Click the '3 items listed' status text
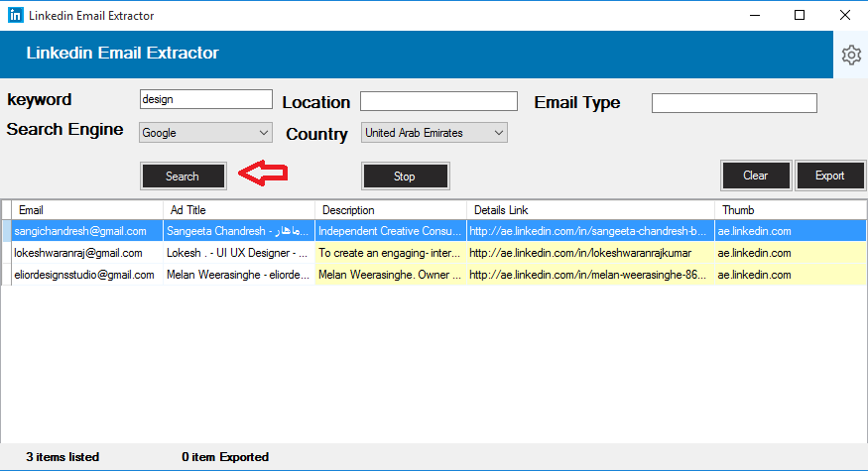This screenshot has width=868, height=471. [x=62, y=457]
